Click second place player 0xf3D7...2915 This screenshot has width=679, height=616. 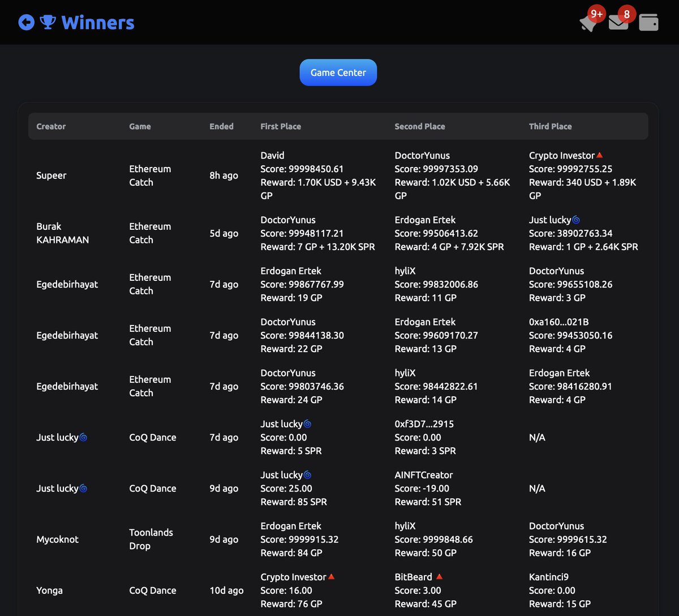[x=424, y=423]
